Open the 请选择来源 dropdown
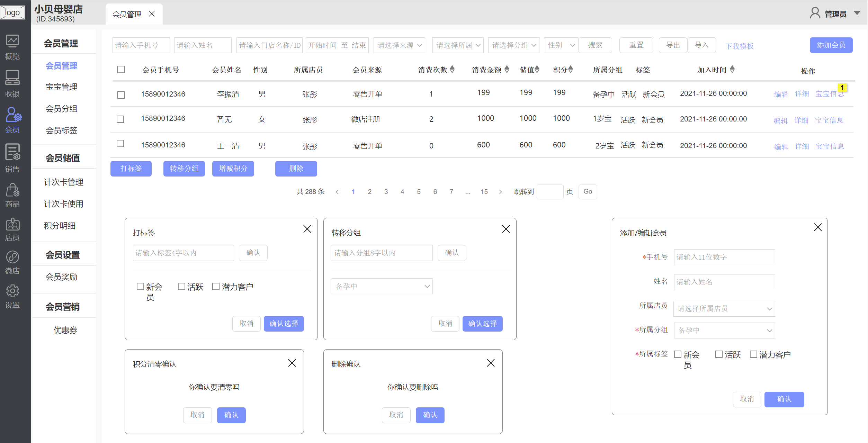 (399, 45)
